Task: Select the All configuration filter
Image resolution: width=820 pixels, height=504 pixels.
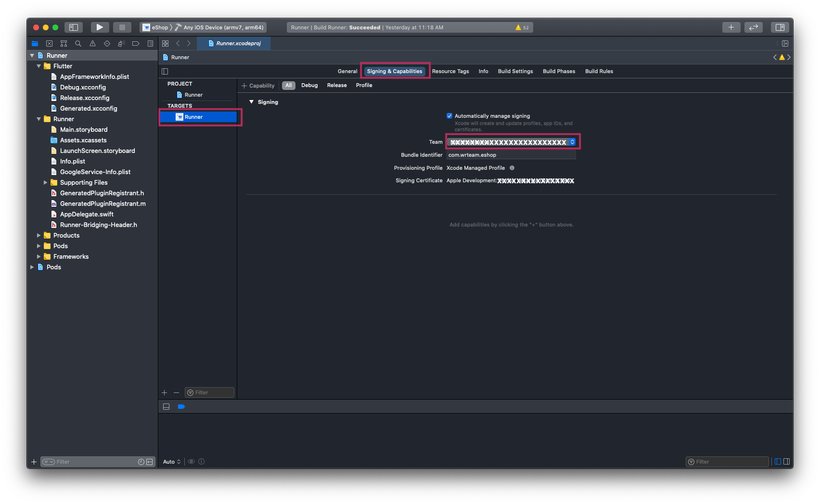Action: (289, 85)
